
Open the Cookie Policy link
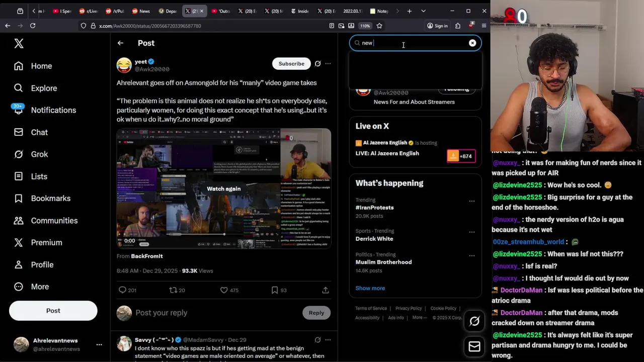(443, 308)
